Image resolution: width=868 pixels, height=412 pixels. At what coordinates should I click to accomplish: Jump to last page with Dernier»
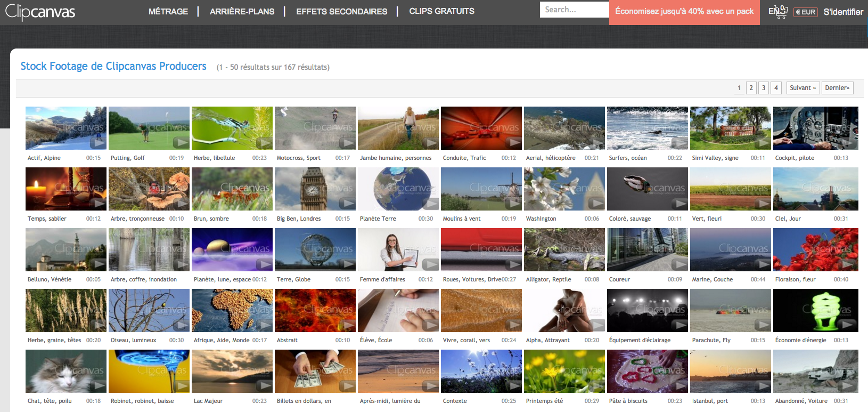pyautogui.click(x=838, y=88)
